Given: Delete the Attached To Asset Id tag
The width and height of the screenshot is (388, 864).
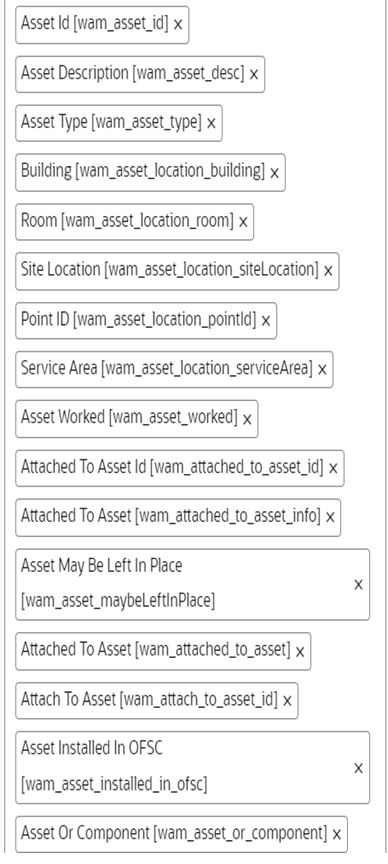Looking at the screenshot, I should (333, 468).
